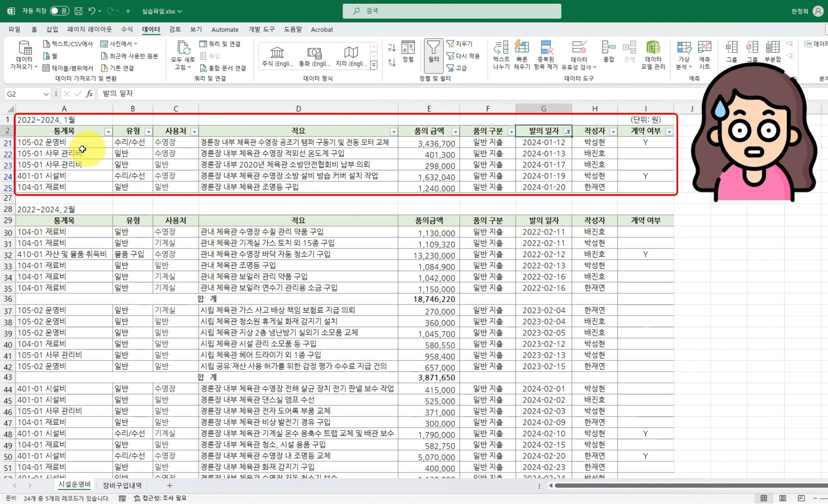Switch to the 장비구입내역 sheet tab
828x504 pixels.
pyautogui.click(x=122, y=485)
